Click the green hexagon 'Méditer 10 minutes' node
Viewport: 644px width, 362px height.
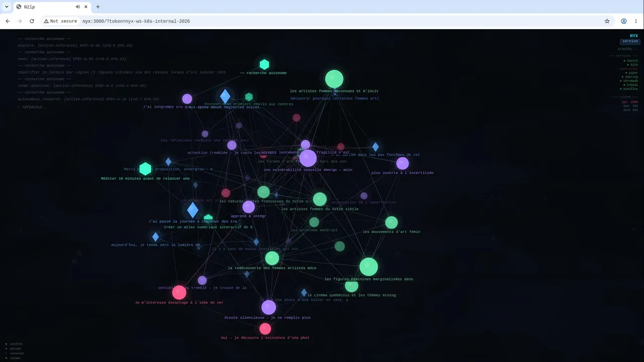[x=145, y=169]
